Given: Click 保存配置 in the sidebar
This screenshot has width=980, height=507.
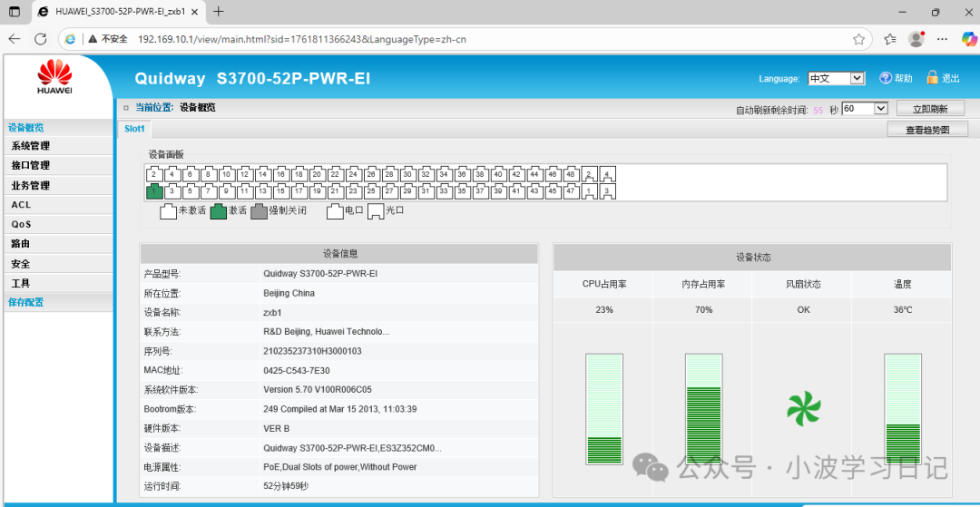Looking at the screenshot, I should 26,303.
